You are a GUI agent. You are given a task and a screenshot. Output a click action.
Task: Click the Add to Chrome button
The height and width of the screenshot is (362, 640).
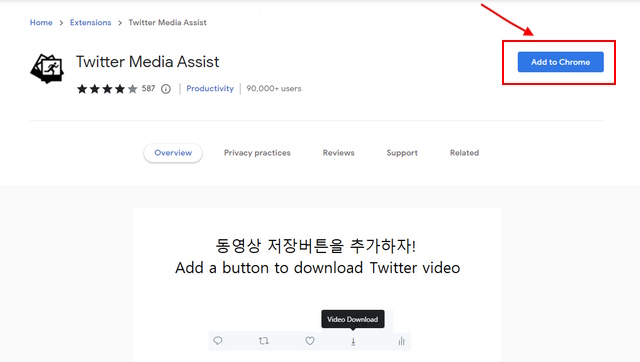pyautogui.click(x=560, y=62)
